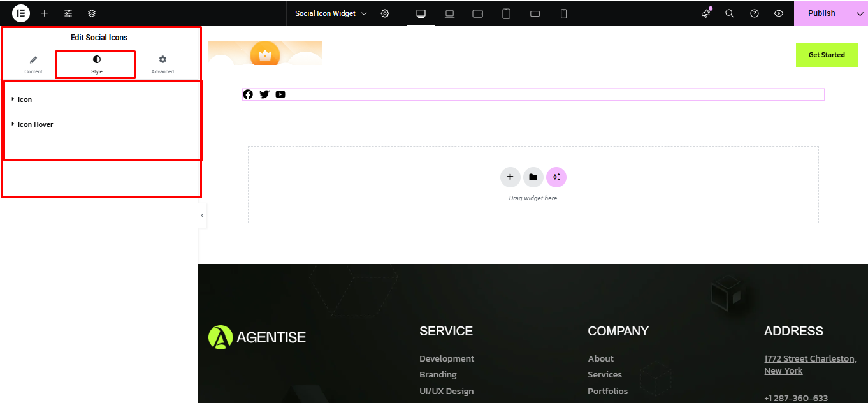Click the SERVICE footer heading
This screenshot has width=868, height=403.
tap(446, 331)
